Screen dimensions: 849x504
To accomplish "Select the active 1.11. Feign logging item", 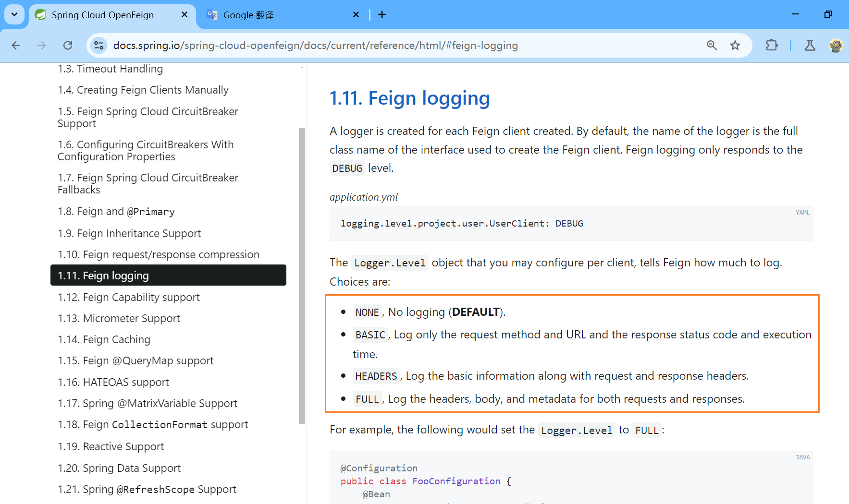I will click(x=168, y=275).
